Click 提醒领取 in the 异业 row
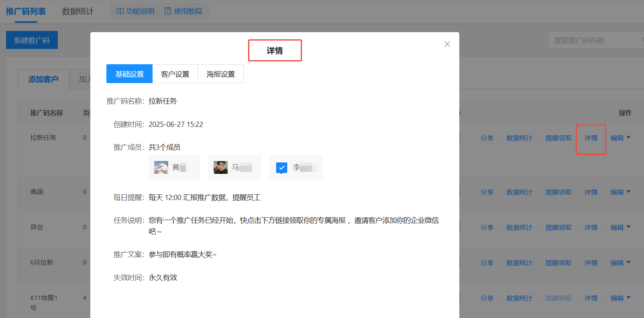 coord(558,228)
